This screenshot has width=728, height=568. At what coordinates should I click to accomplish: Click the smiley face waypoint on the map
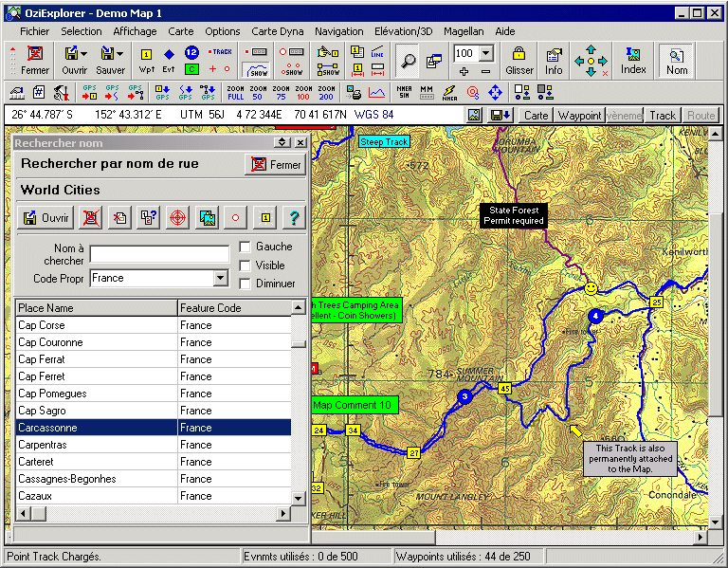[591, 288]
